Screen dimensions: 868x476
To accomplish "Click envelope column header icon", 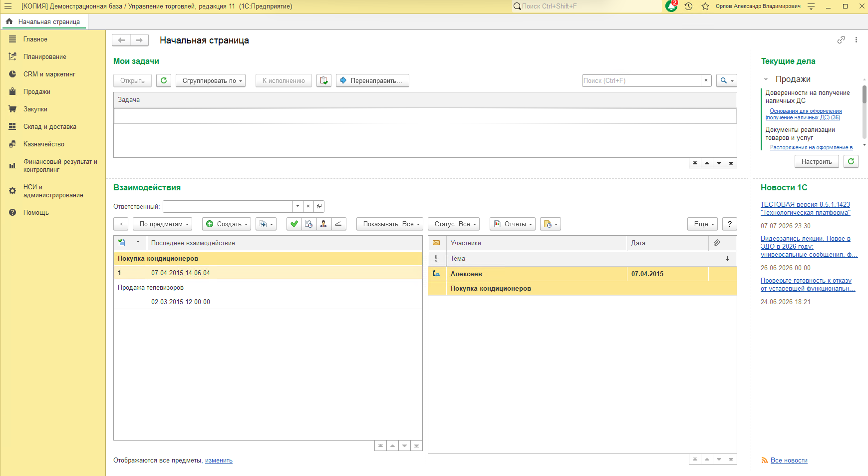I will (436, 243).
